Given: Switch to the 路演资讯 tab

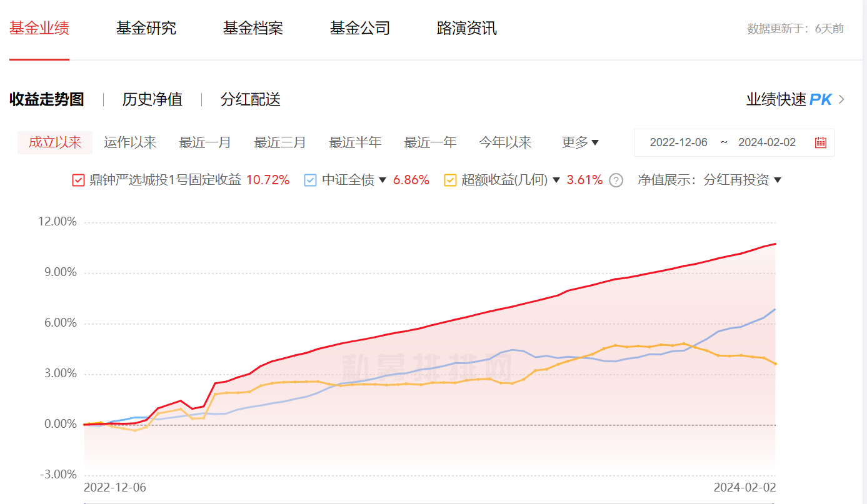Looking at the screenshot, I should pyautogui.click(x=467, y=28).
